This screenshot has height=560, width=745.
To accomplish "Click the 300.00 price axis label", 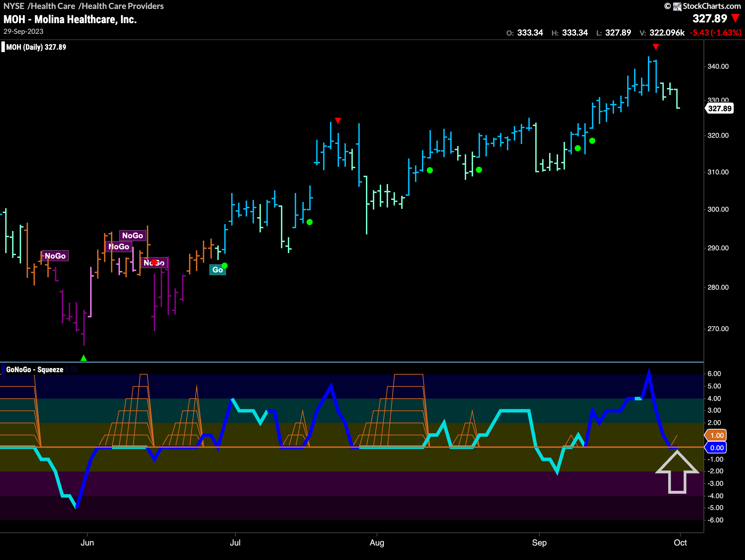I will pyautogui.click(x=718, y=209).
